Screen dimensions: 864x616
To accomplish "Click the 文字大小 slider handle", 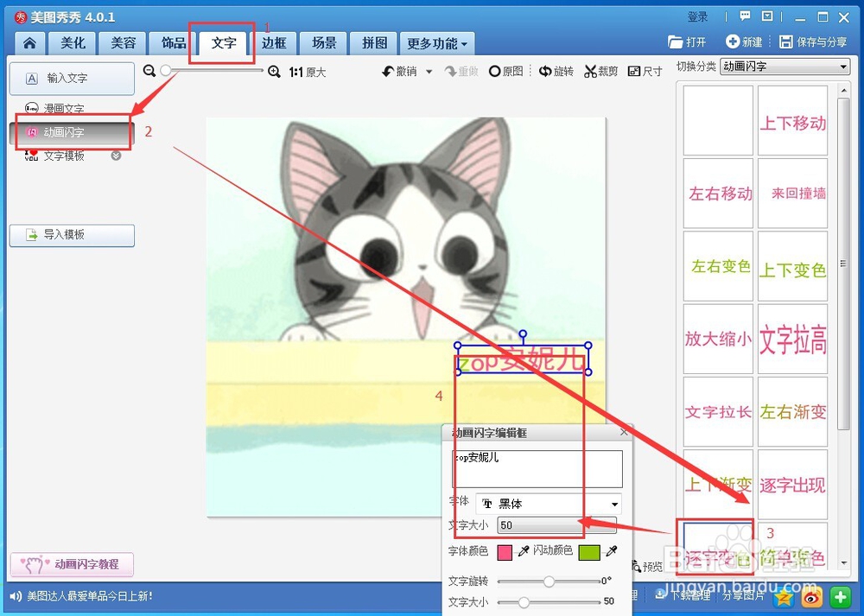I will [x=524, y=602].
